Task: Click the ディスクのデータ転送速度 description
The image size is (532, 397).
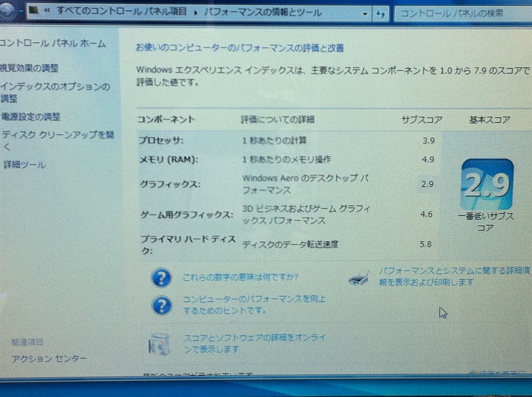Action: 290,244
